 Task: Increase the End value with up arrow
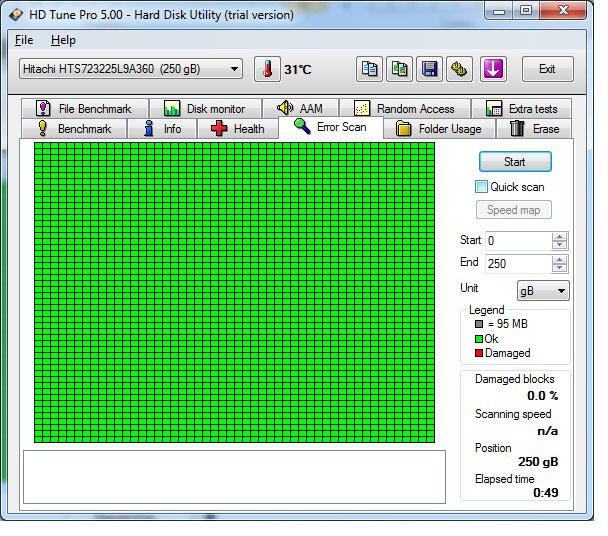click(559, 259)
